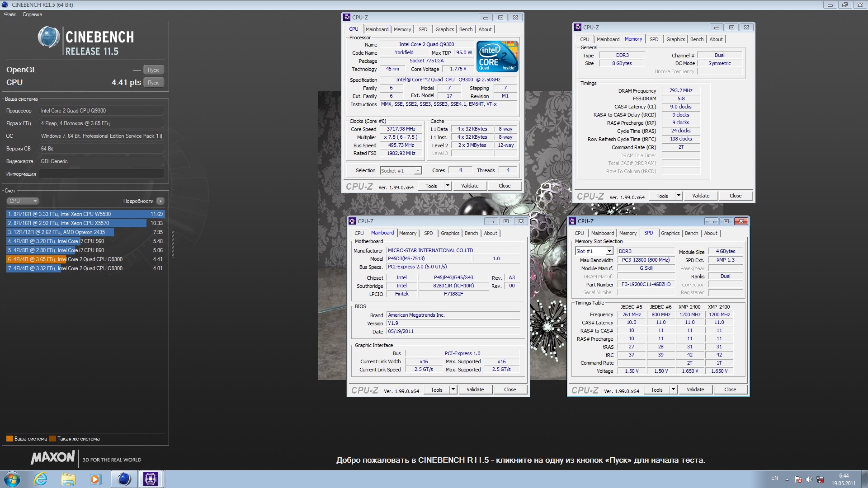Click orange Ваша система legend swatch
This screenshot has height=488, width=868.
coord(9,439)
